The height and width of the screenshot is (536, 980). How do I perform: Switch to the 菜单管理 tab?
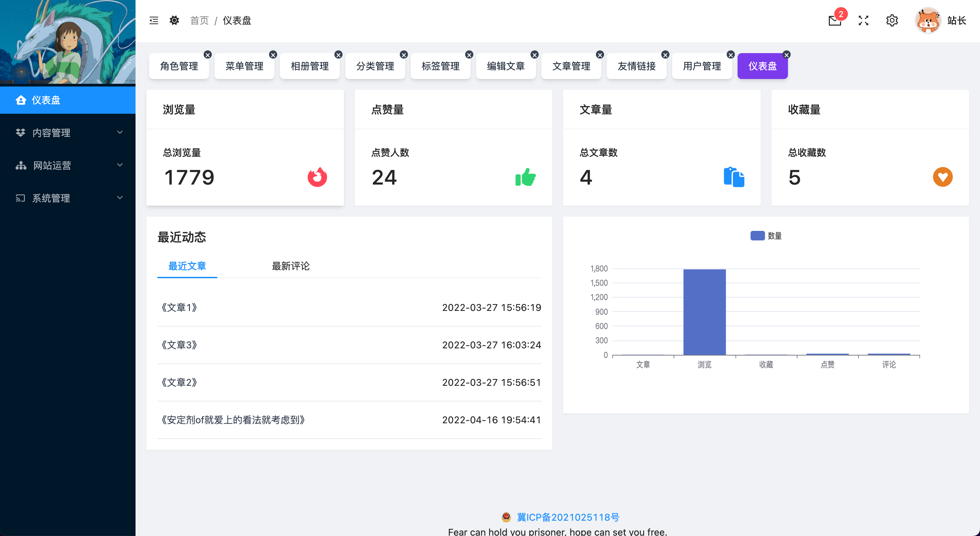click(244, 66)
